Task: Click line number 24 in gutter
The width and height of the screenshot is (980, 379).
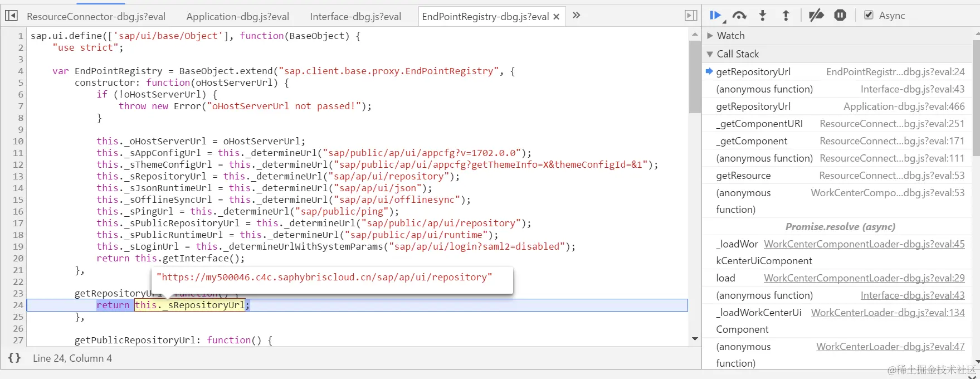Action: tap(18, 305)
